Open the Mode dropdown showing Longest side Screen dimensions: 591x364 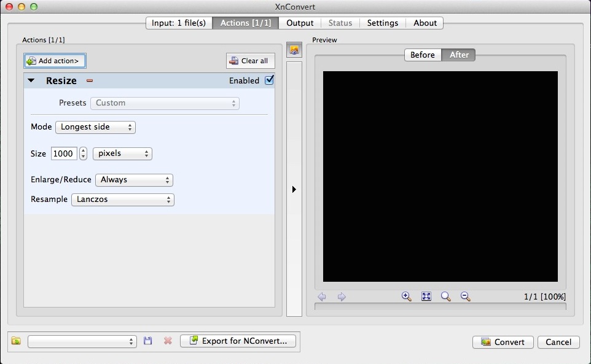pyautogui.click(x=95, y=127)
